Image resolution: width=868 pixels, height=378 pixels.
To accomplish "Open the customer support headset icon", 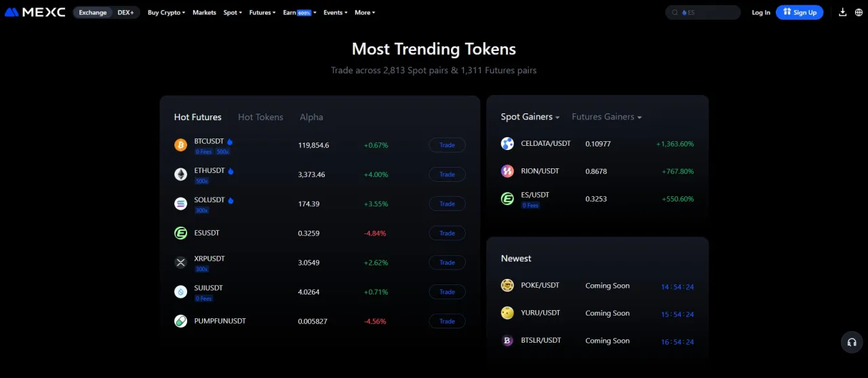I will 852,342.
